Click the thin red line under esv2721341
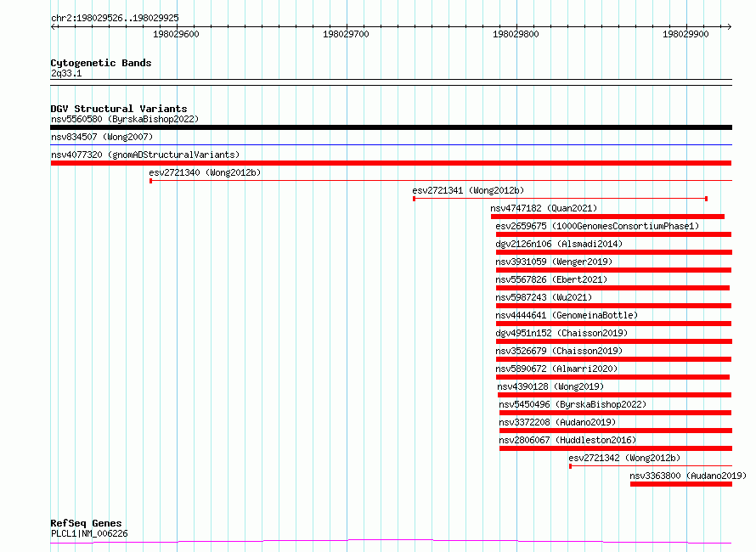Screen dimensions: 756x552 [561, 199]
